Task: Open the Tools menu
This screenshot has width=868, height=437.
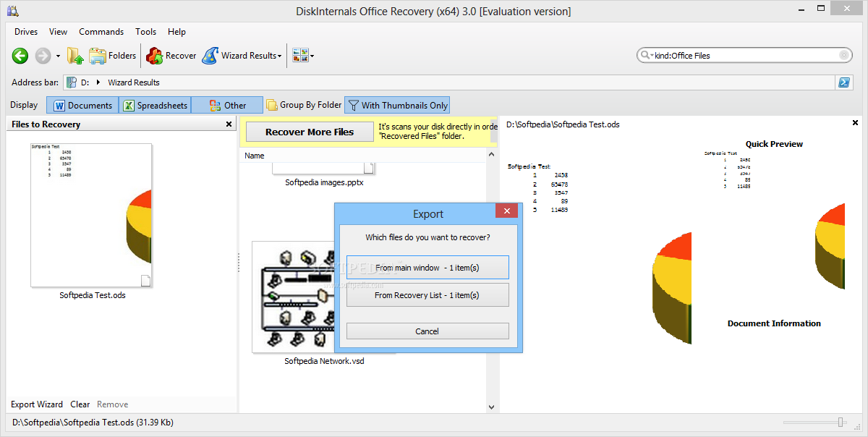Action: pyautogui.click(x=145, y=32)
